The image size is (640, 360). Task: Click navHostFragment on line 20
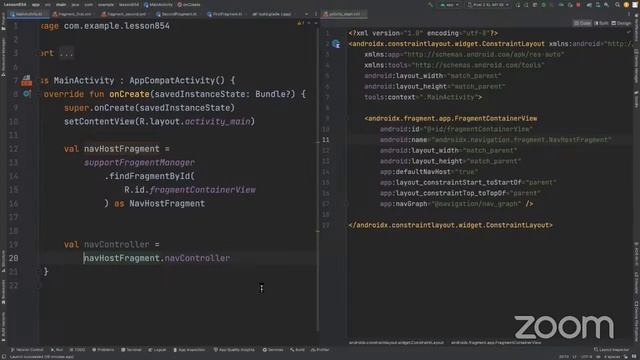pos(122,258)
